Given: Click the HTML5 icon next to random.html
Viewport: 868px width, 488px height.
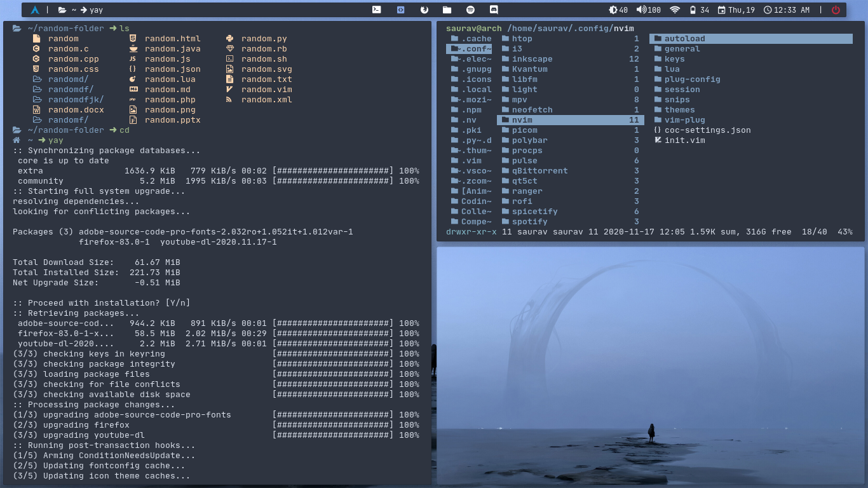Looking at the screenshot, I should pyautogui.click(x=133, y=39).
